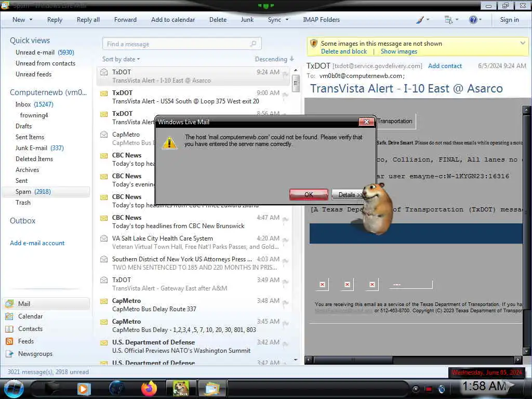Viewport: 532px width, 399px height.
Task: Click Forward in the toolbar
Action: [125, 20]
